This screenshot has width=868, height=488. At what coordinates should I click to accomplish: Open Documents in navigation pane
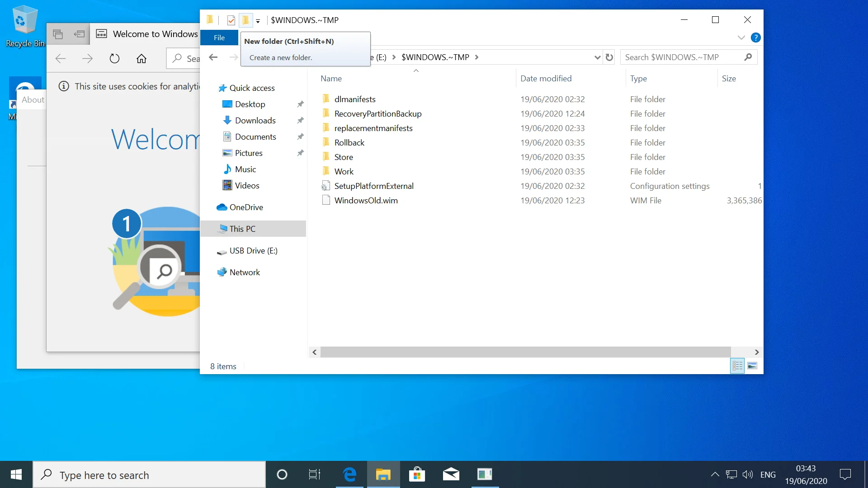pyautogui.click(x=255, y=136)
